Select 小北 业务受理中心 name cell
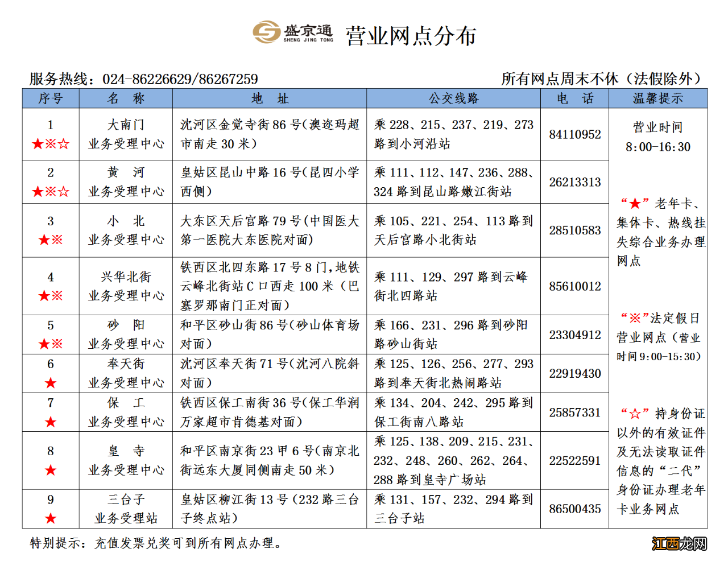The height and width of the screenshot is (561, 728). (x=126, y=230)
